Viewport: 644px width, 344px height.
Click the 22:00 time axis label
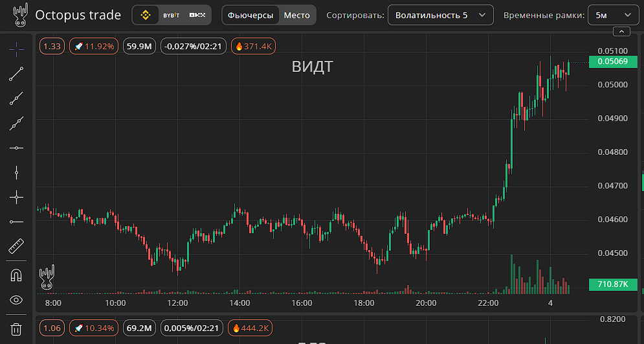tap(488, 303)
